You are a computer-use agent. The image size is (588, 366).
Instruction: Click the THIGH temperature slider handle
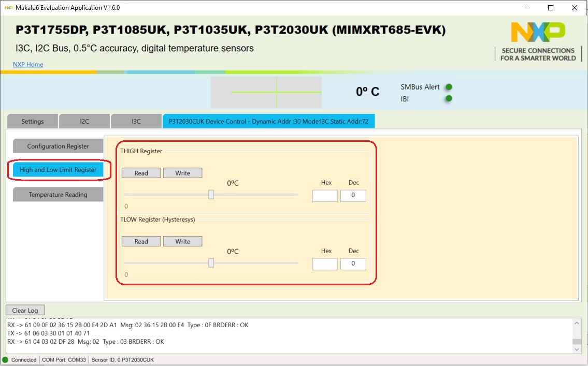[x=211, y=195]
